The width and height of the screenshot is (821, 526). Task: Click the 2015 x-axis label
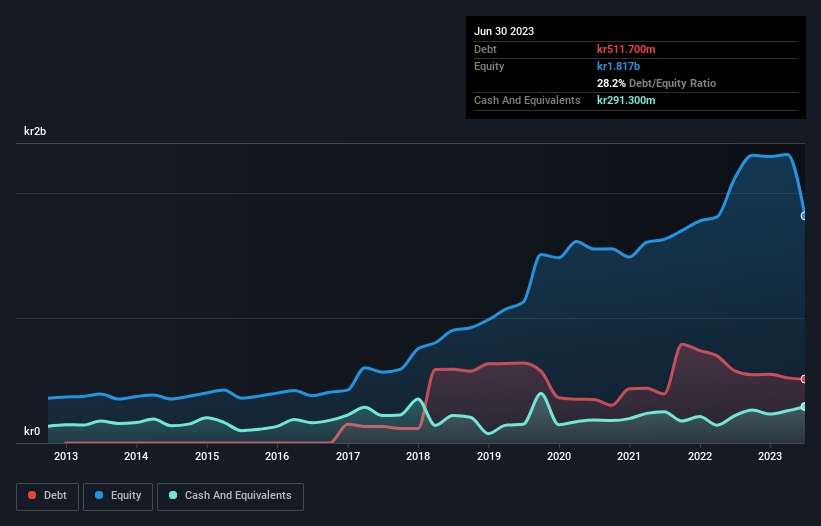click(x=207, y=456)
